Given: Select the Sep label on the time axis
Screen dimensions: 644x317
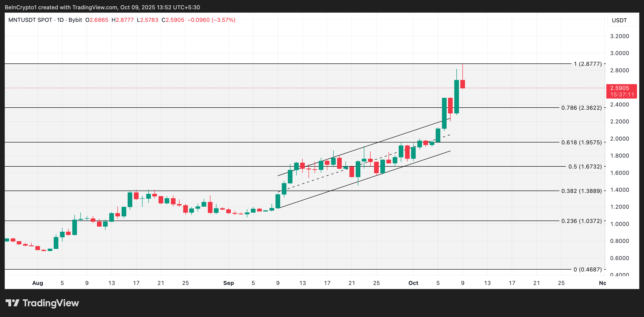Looking at the screenshot, I should click(229, 283).
